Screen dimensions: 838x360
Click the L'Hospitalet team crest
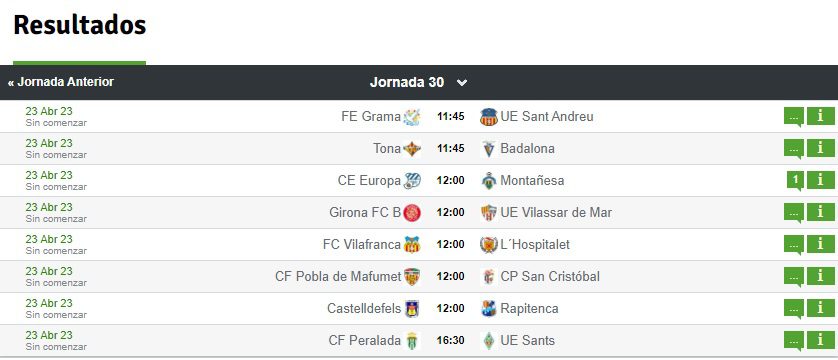click(488, 245)
